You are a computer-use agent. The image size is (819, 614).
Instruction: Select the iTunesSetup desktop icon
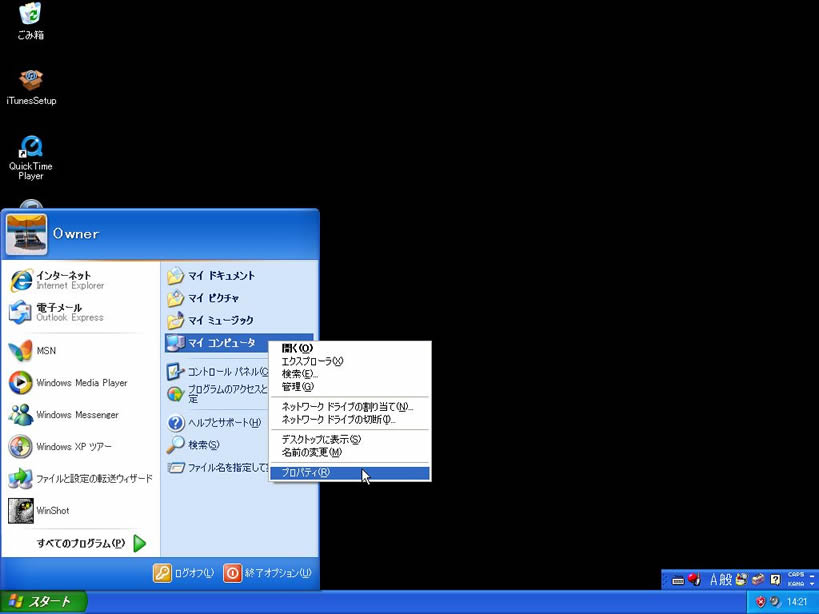click(31, 87)
